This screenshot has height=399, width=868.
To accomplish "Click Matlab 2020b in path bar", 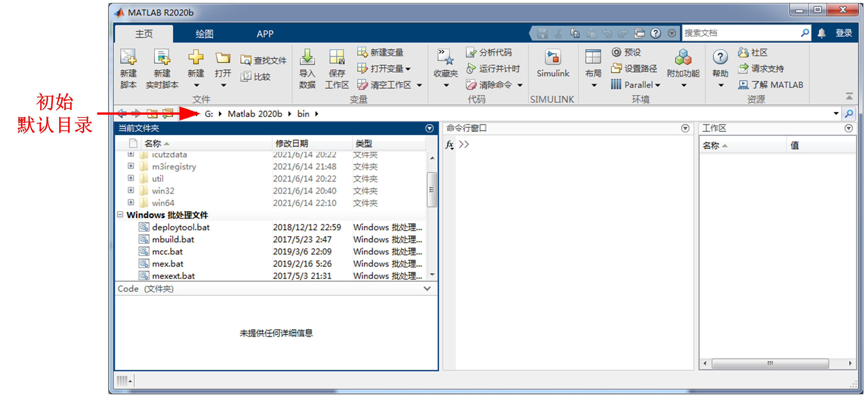I will [x=255, y=114].
